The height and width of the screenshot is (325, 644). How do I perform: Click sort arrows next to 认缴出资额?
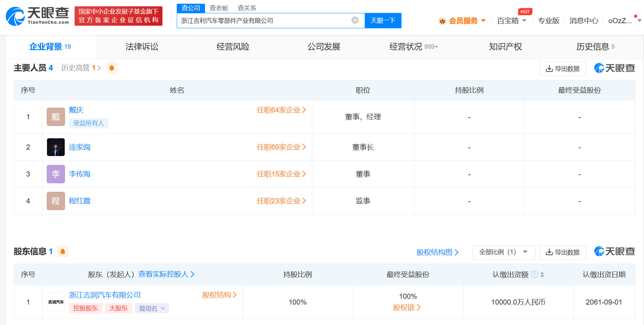click(541, 275)
